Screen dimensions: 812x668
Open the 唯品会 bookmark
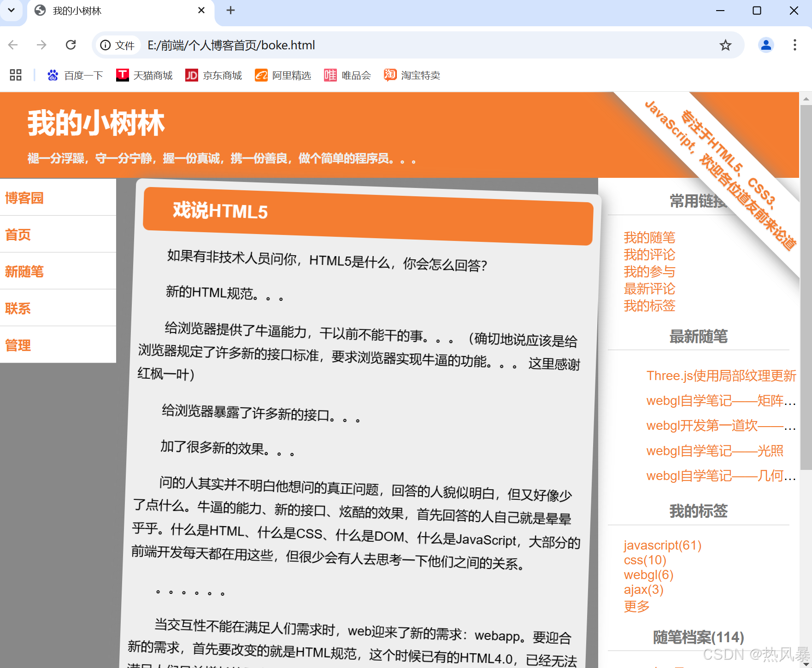point(347,75)
